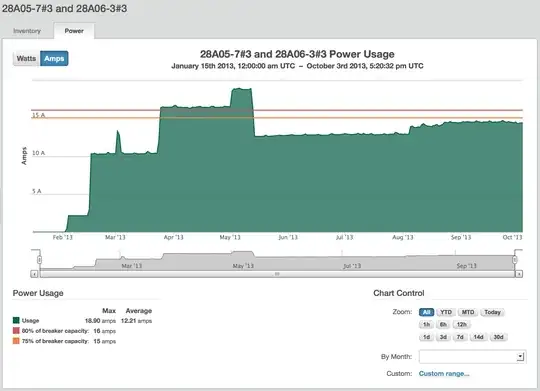Image resolution: width=540 pixels, height=391 pixels.
Task: Click the Usage legend label
Action: tap(30, 321)
